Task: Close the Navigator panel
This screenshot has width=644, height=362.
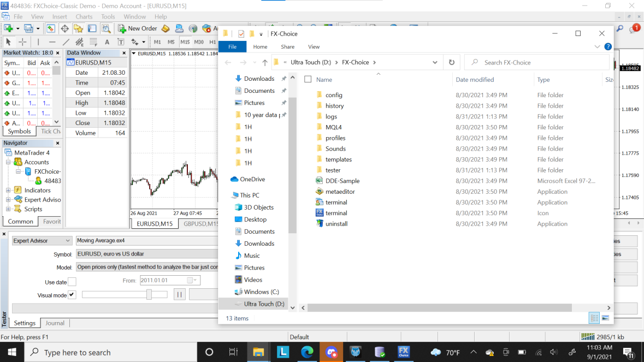Action: tap(57, 143)
